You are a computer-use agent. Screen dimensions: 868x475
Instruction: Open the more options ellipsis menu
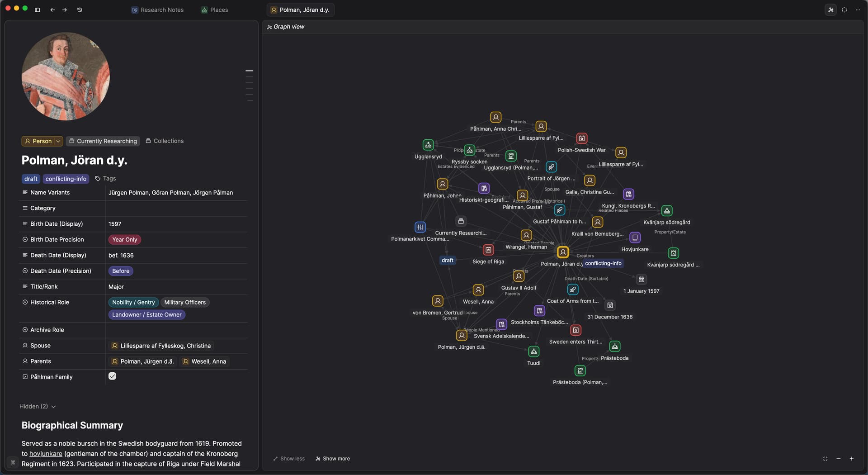[858, 10]
